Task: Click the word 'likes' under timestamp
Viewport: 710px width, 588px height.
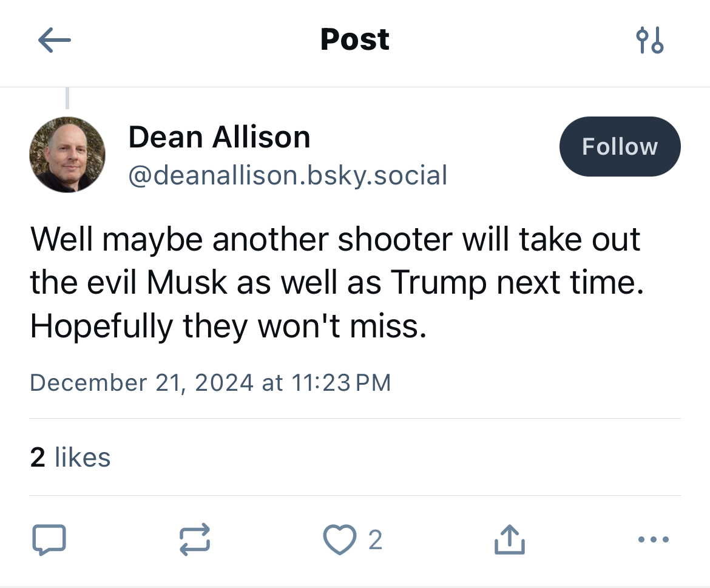Action: (83, 458)
